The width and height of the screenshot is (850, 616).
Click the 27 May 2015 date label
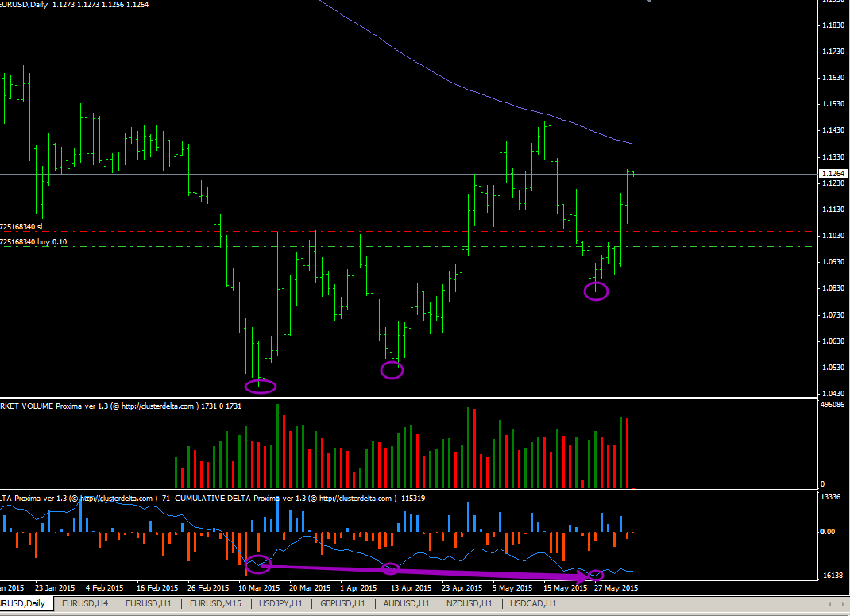(616, 588)
